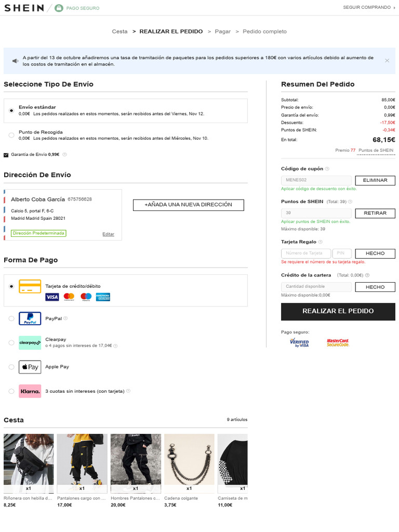The width and height of the screenshot is (399, 532).
Task: Select the Klarna payment radio button
Action: coord(11,391)
